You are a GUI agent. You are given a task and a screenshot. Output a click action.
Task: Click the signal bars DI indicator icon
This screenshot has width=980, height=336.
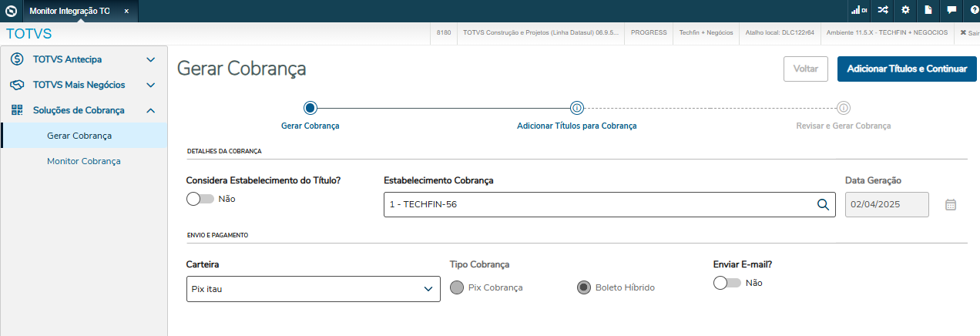(x=859, y=11)
